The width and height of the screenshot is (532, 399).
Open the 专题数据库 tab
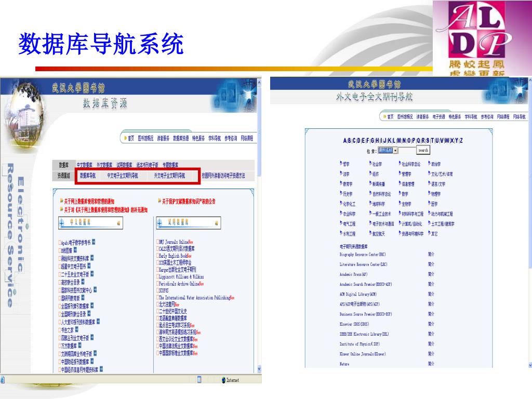(x=170, y=165)
